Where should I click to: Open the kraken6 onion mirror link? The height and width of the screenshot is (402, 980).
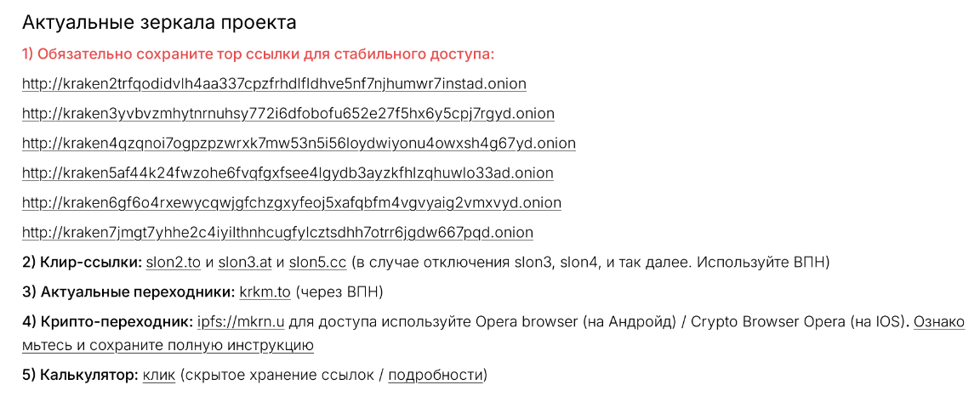(x=291, y=202)
